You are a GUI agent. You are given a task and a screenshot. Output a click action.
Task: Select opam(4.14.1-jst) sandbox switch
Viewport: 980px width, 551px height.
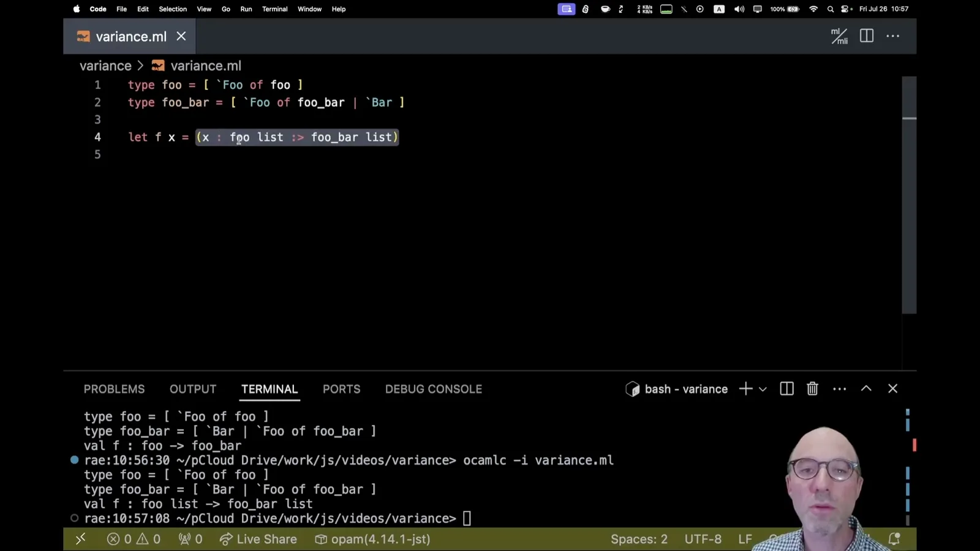(x=372, y=539)
